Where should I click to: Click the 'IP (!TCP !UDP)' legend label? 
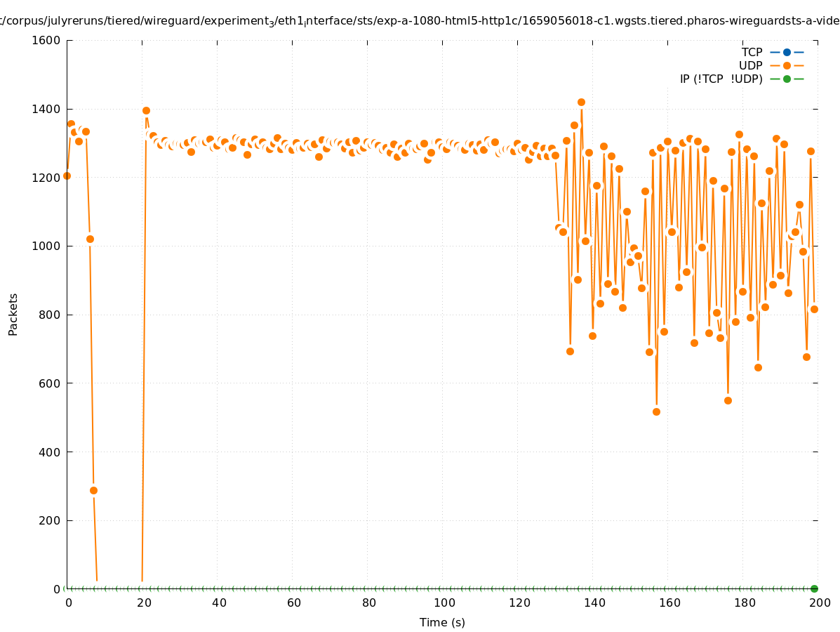[x=721, y=79]
